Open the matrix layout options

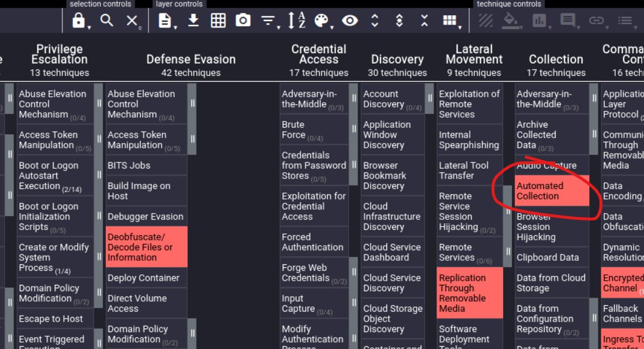tap(449, 20)
